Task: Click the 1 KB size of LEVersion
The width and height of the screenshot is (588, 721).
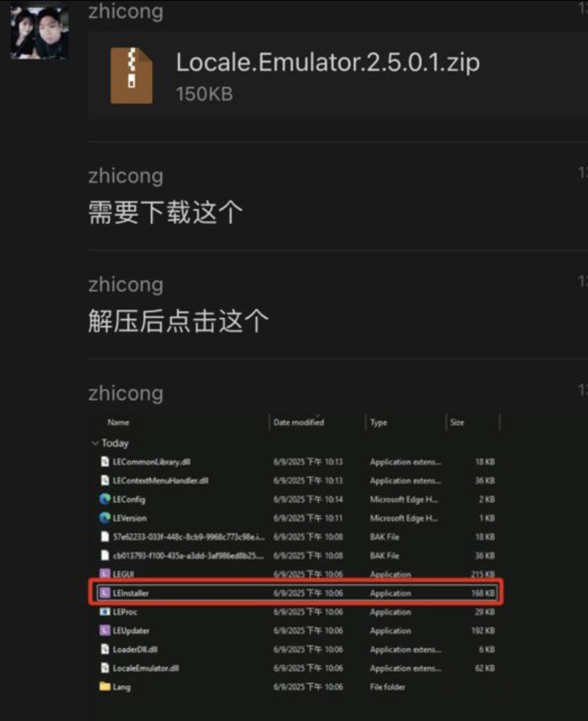Action: (x=487, y=518)
